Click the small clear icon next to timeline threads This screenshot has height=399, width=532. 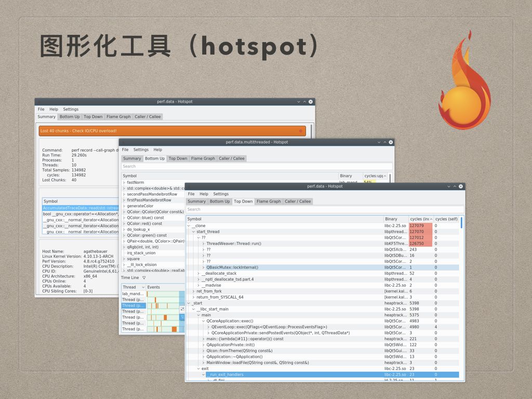(182, 308)
